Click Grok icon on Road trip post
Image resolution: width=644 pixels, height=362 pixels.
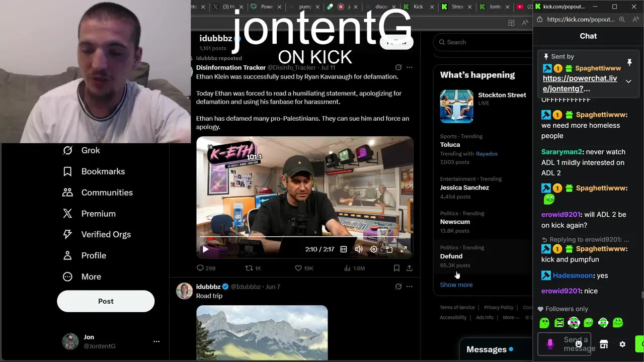(398, 287)
